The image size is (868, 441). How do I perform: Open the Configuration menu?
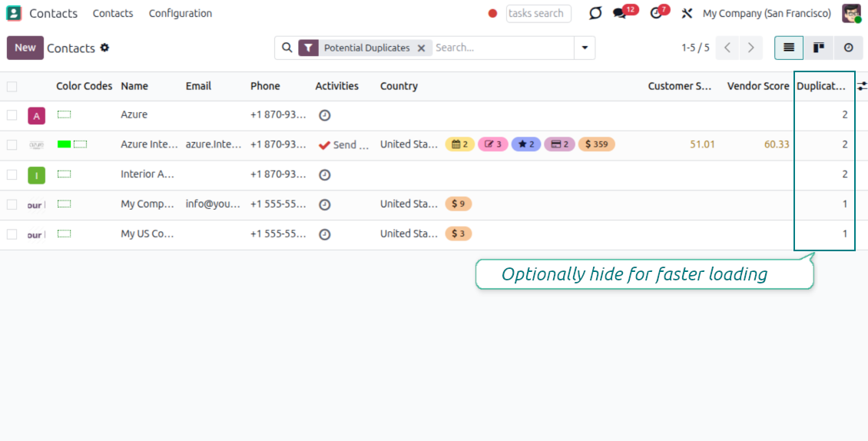pyautogui.click(x=181, y=14)
